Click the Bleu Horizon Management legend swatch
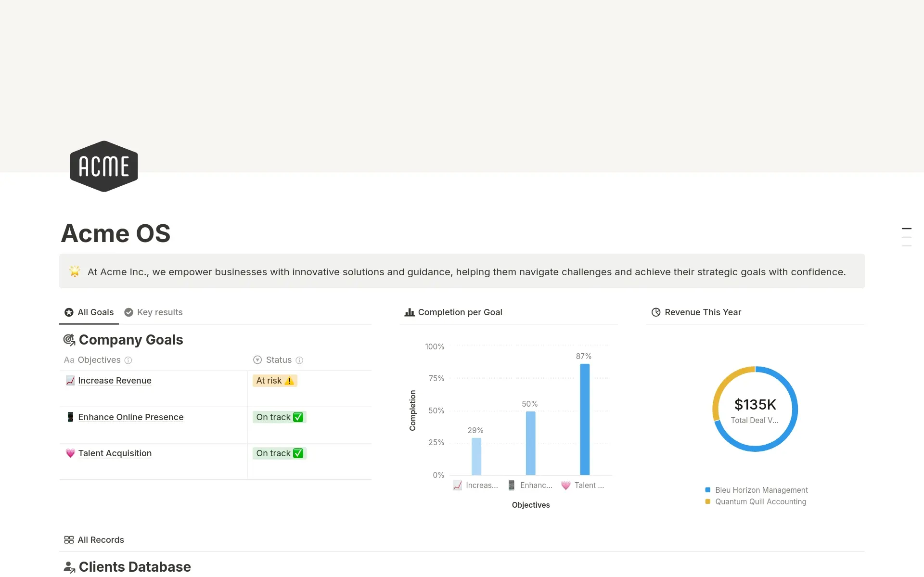Screen dimensions: 924x577 pyautogui.click(x=707, y=490)
